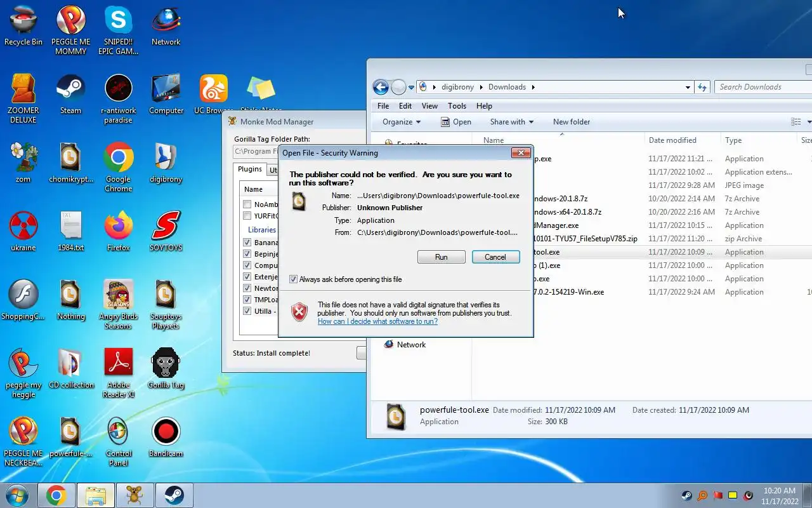Select the Steam desktop shortcut
This screenshot has width=812, height=508.
(71, 95)
